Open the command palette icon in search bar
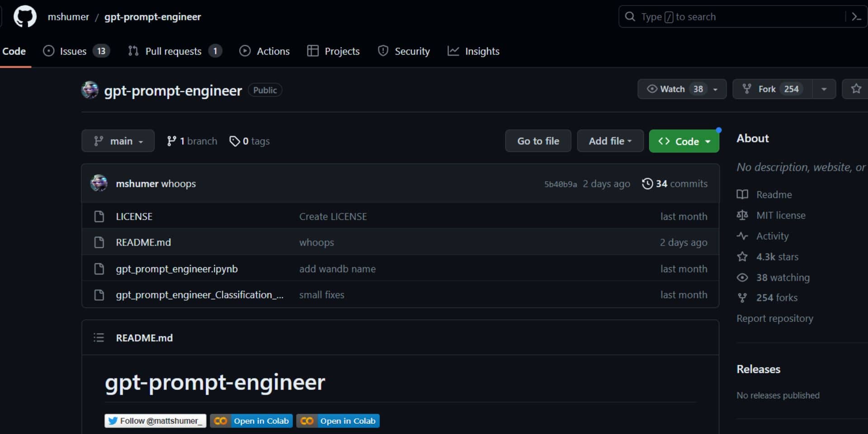 [x=856, y=17]
